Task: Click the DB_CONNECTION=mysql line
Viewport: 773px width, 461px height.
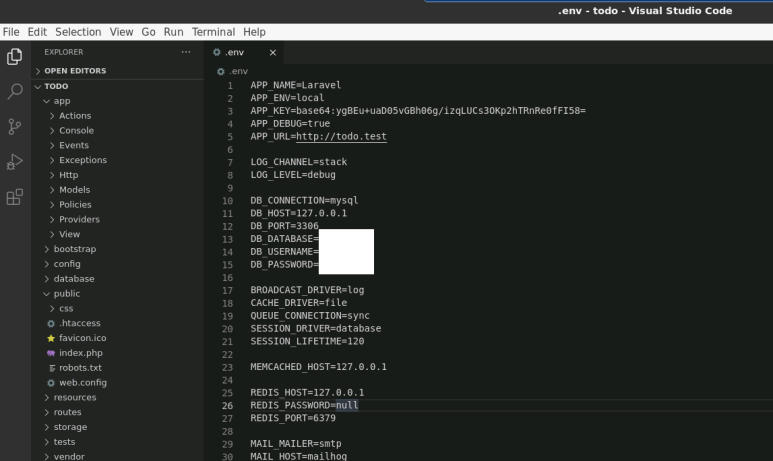Action: point(304,201)
